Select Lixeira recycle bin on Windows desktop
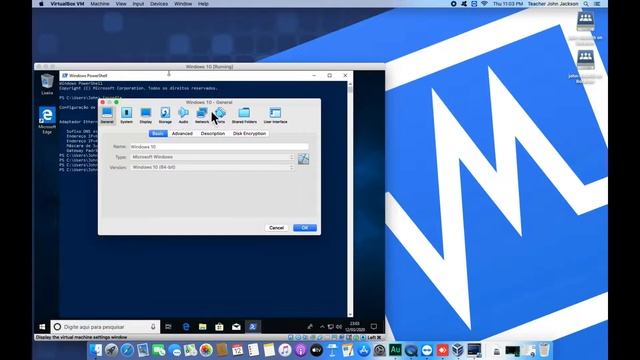 pyautogui.click(x=47, y=84)
